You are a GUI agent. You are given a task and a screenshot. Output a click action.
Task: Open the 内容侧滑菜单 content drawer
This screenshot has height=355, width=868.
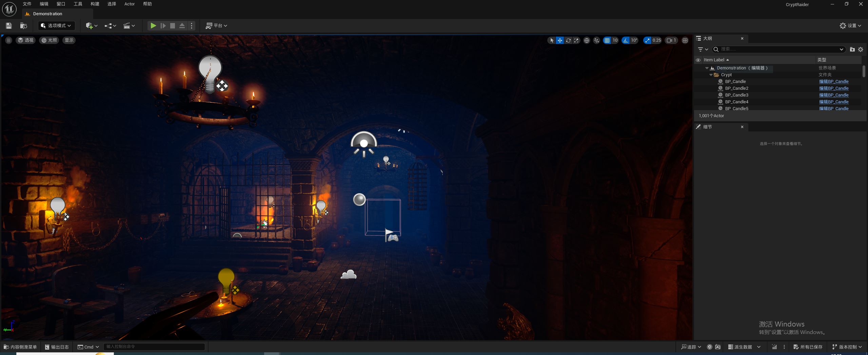[20, 347]
